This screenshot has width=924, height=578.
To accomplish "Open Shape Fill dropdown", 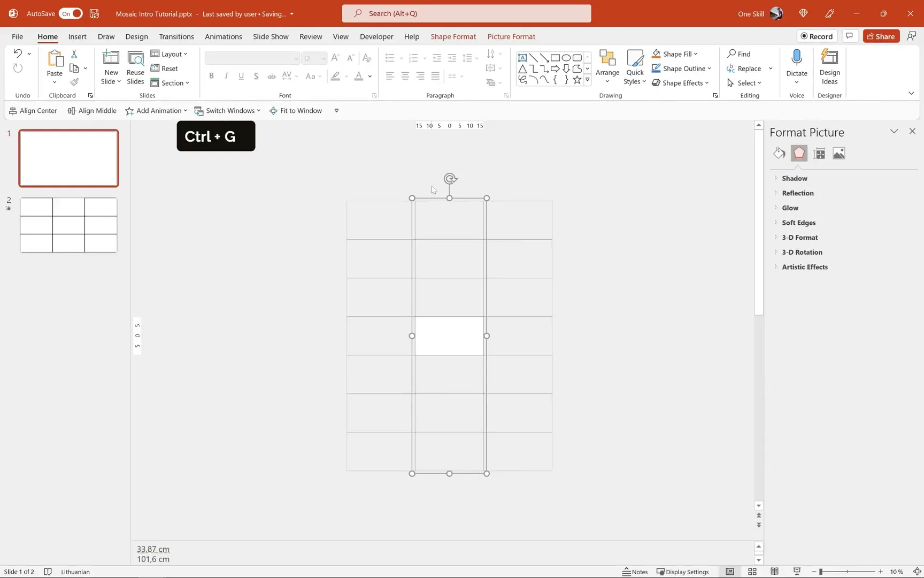I will click(675, 54).
